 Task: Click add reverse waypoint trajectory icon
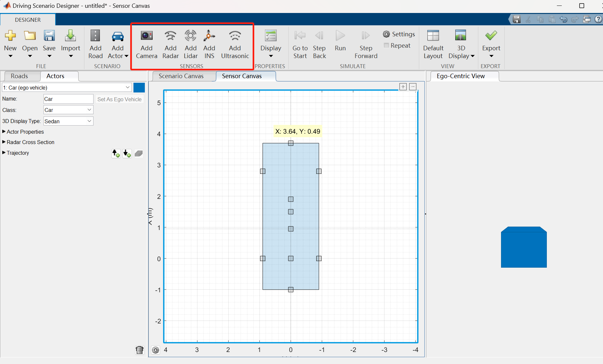point(127,153)
